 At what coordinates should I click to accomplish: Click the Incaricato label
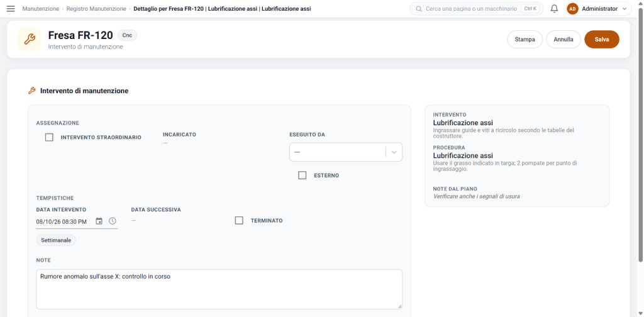pyautogui.click(x=179, y=134)
